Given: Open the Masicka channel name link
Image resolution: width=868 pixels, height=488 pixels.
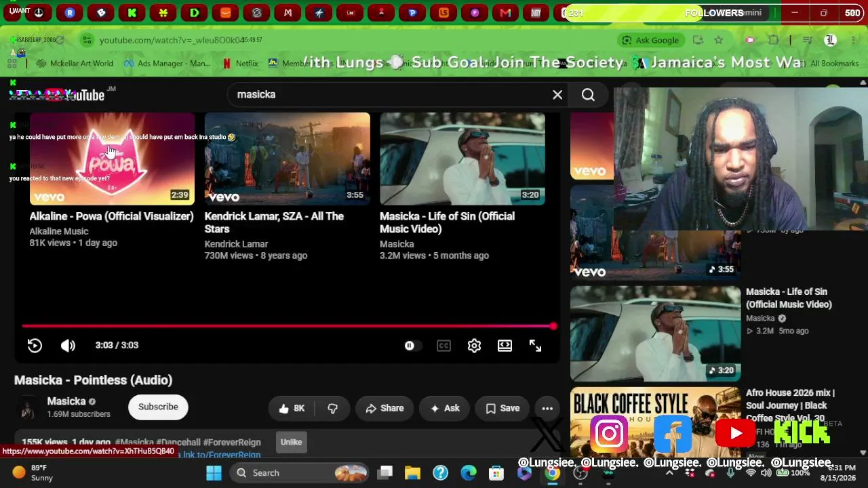Looking at the screenshot, I should (x=66, y=401).
